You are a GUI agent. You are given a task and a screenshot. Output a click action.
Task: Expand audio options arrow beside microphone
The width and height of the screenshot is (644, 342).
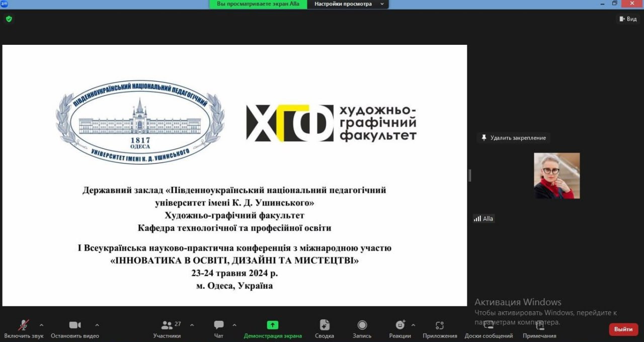click(41, 325)
